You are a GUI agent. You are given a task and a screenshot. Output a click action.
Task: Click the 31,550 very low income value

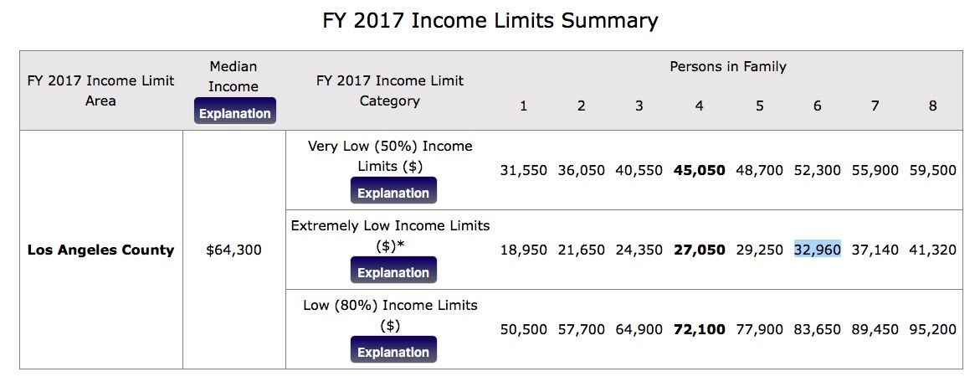(523, 170)
